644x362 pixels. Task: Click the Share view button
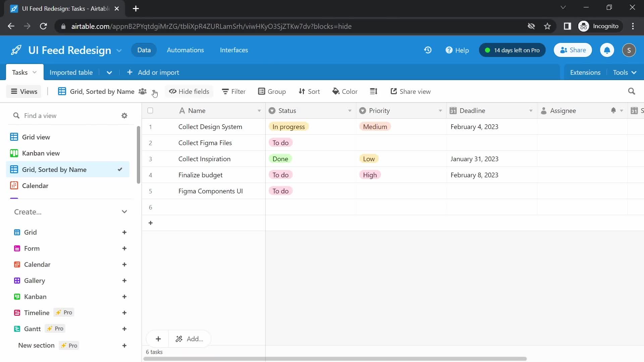(411, 91)
